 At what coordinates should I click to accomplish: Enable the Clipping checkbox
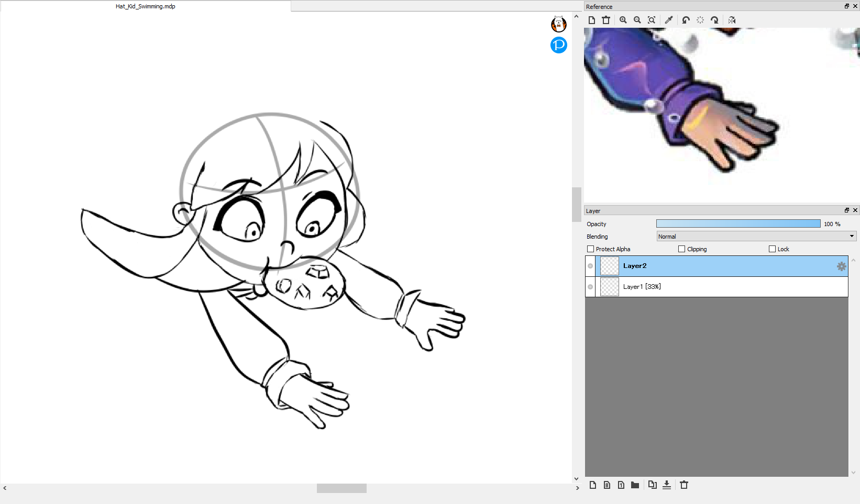pos(682,249)
